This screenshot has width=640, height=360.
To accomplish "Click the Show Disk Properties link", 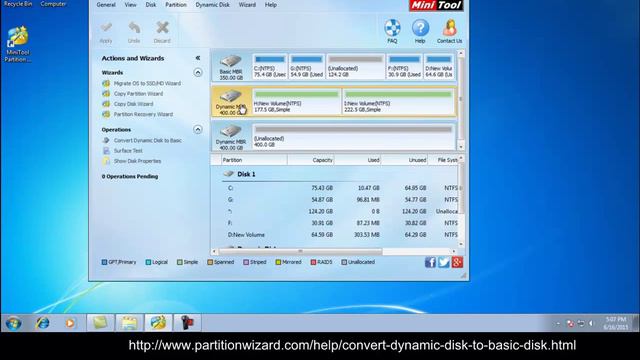I will (137, 161).
